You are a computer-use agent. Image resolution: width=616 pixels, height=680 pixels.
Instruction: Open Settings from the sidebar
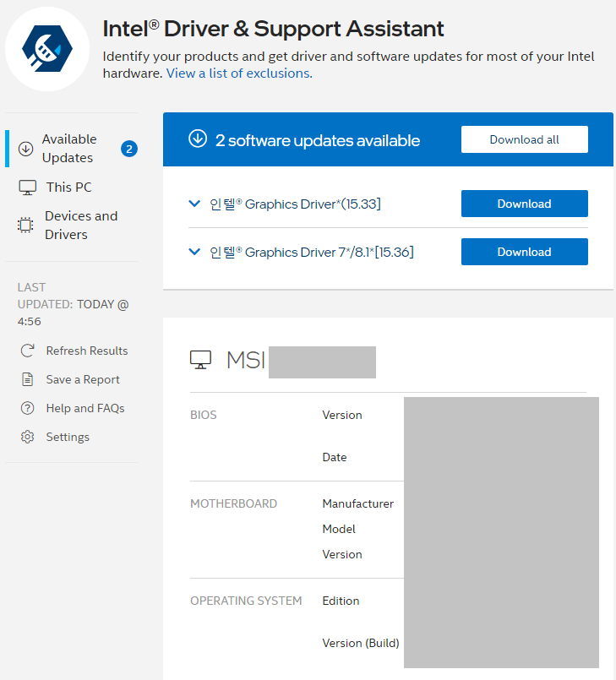click(x=68, y=438)
